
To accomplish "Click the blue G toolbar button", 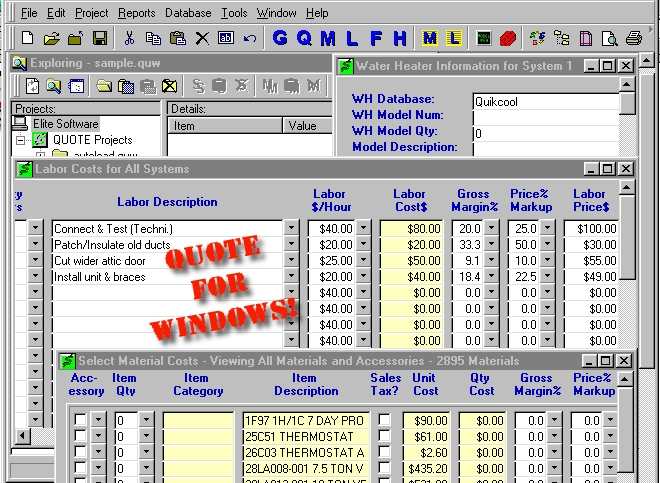I will 279,39.
